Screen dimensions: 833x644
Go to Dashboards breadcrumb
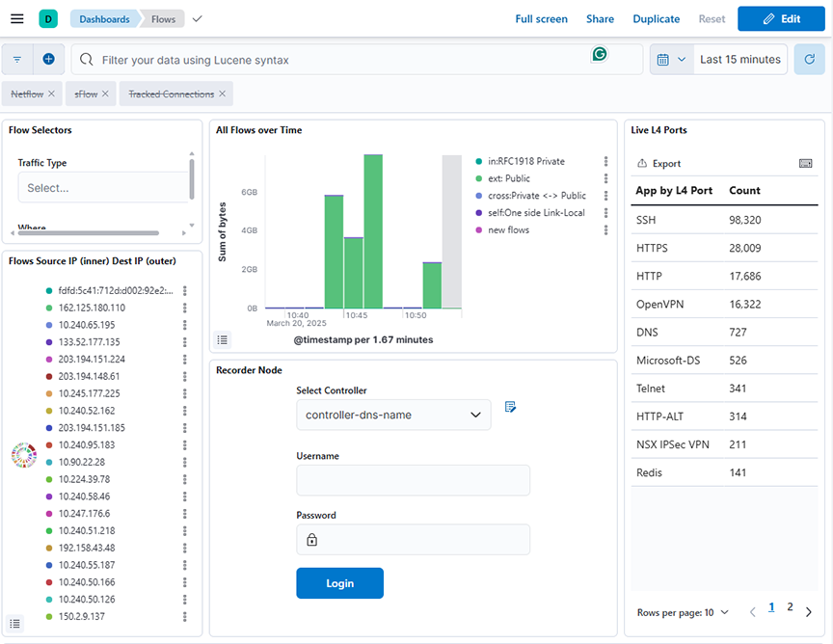coord(104,19)
